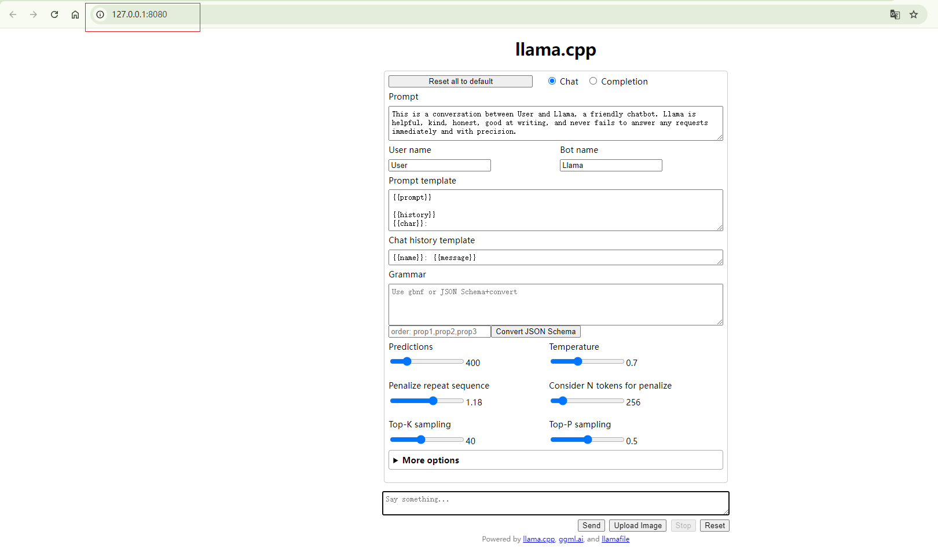The width and height of the screenshot is (938, 560).
Task: Adjust the Predictions slider
Action: pyautogui.click(x=427, y=361)
